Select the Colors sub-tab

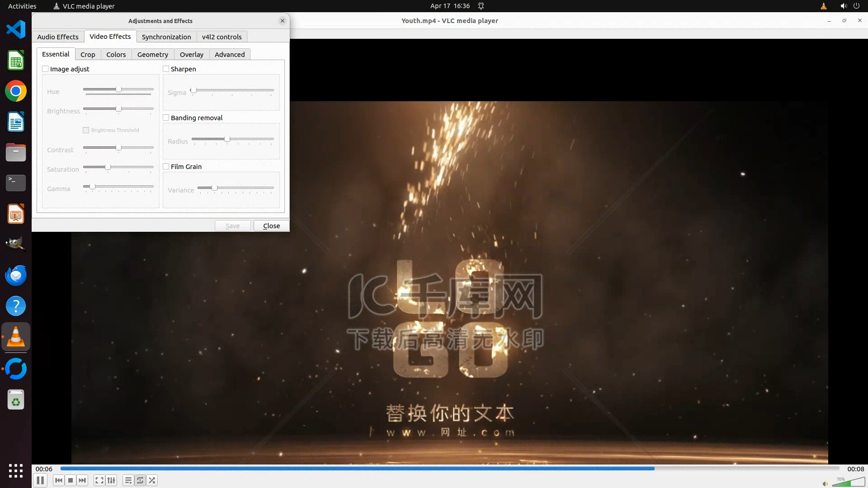116,54
